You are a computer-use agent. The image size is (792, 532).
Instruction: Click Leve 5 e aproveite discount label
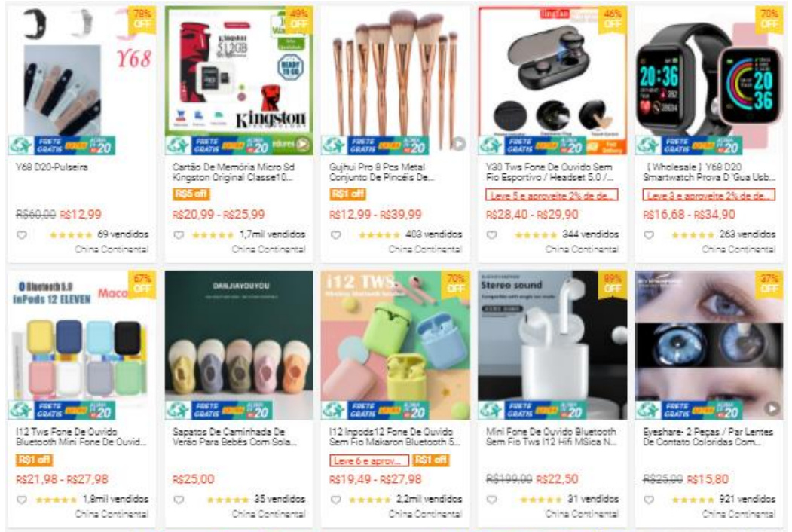pyautogui.click(x=552, y=195)
